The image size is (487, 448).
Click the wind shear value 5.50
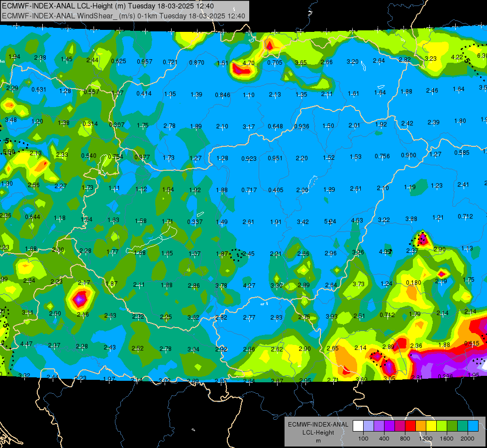click(x=8, y=152)
